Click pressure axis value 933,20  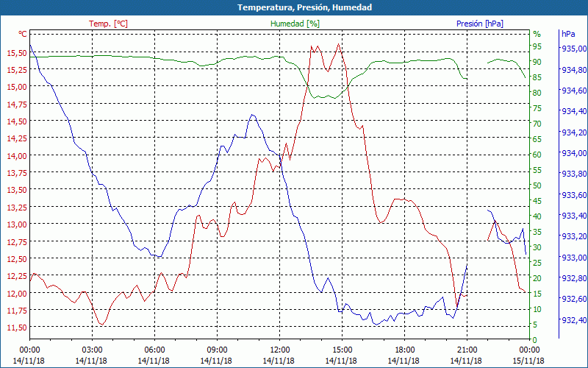click(573, 236)
